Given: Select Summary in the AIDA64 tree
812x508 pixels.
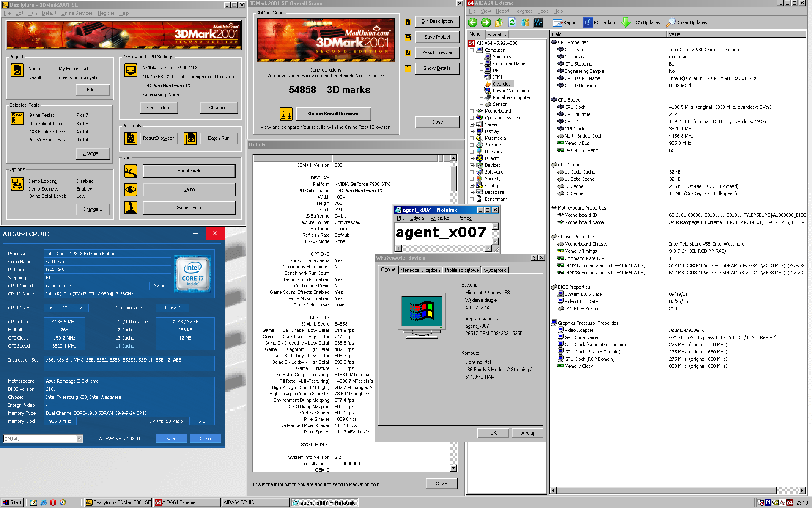Looking at the screenshot, I should [x=502, y=57].
